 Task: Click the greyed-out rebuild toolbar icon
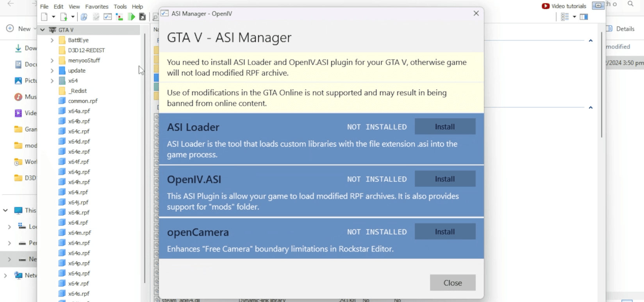click(96, 17)
